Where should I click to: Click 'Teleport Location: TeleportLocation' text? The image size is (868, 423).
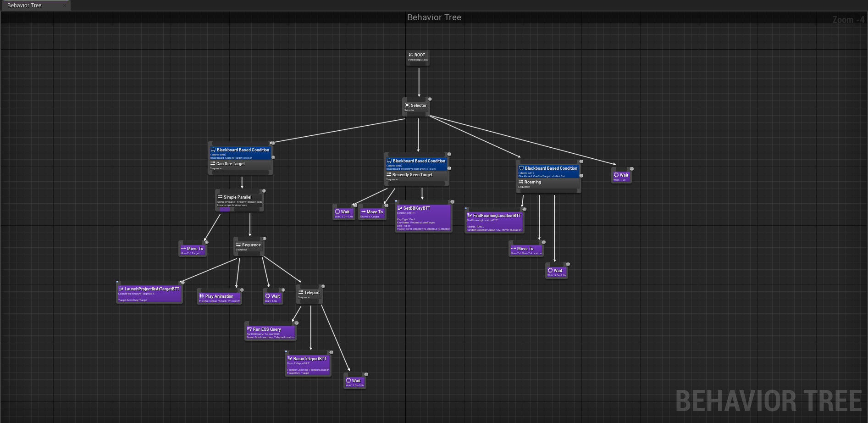point(308,370)
